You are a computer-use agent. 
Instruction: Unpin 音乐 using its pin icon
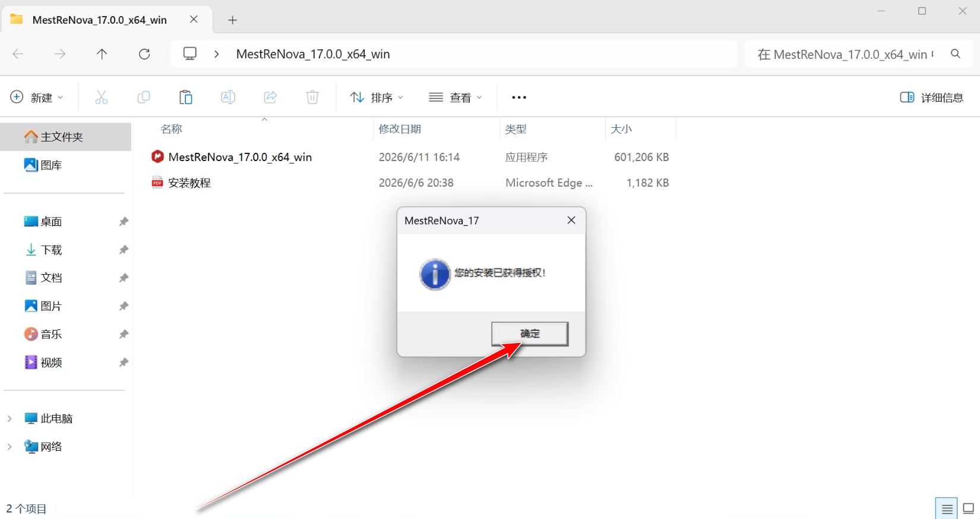pos(124,334)
